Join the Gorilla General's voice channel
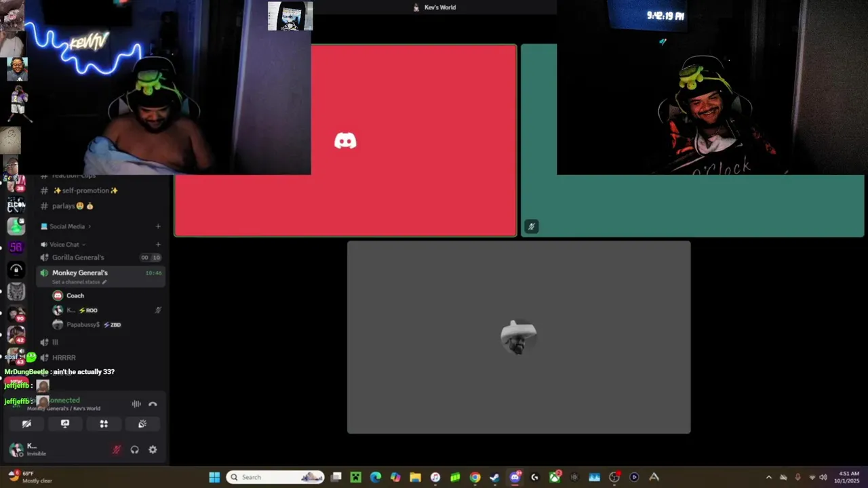The width and height of the screenshot is (868, 488). pos(100,258)
